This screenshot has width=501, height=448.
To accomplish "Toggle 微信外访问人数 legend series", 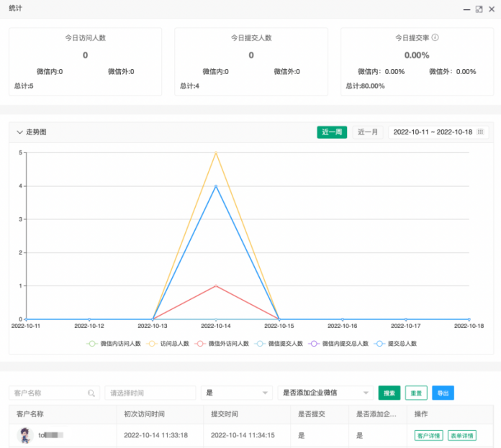I will [222, 344].
